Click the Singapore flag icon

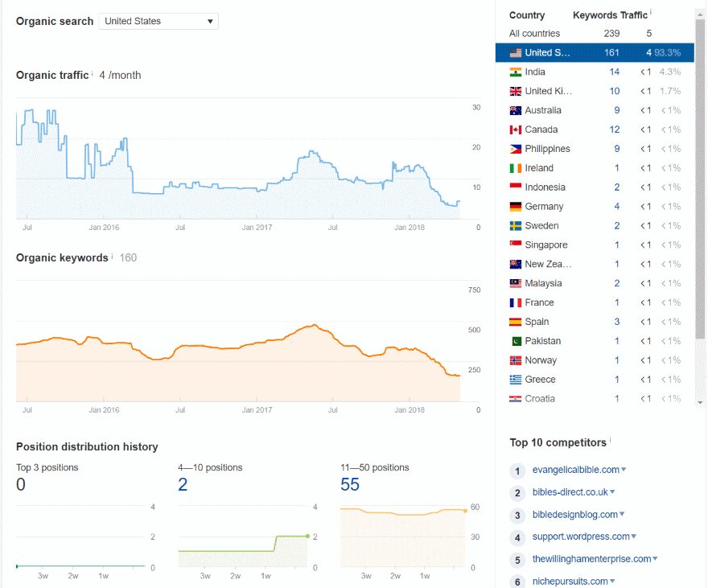pyautogui.click(x=516, y=245)
